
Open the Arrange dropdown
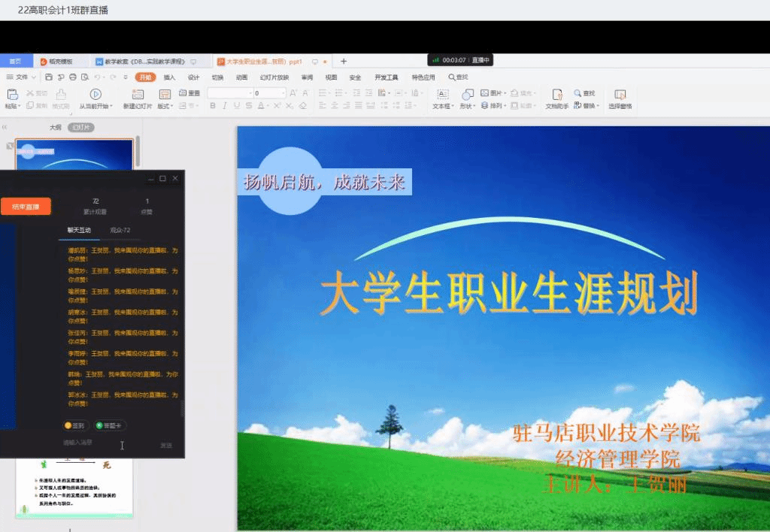(x=493, y=105)
